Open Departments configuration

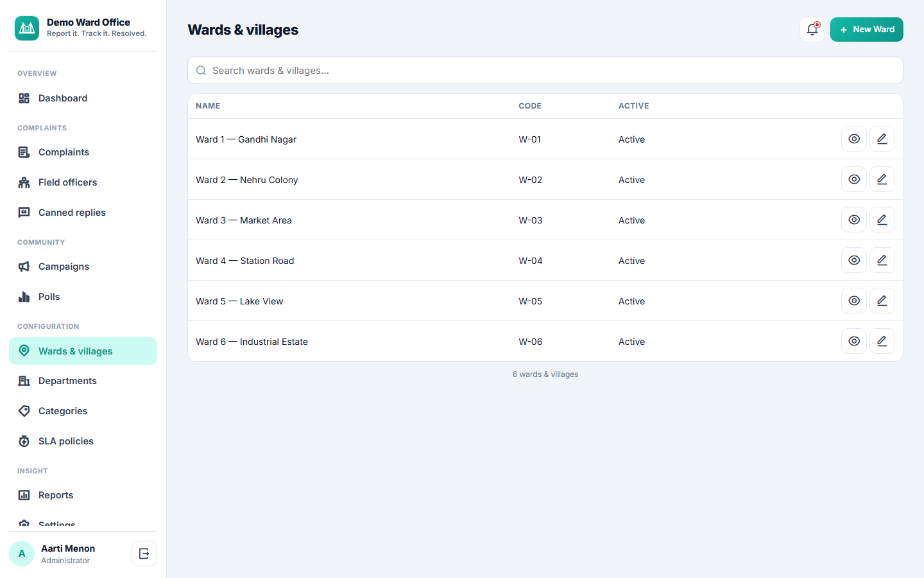coord(83,381)
